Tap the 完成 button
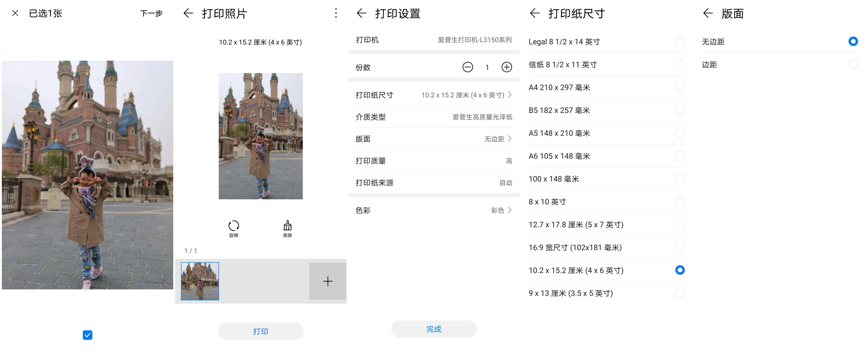 click(x=434, y=329)
